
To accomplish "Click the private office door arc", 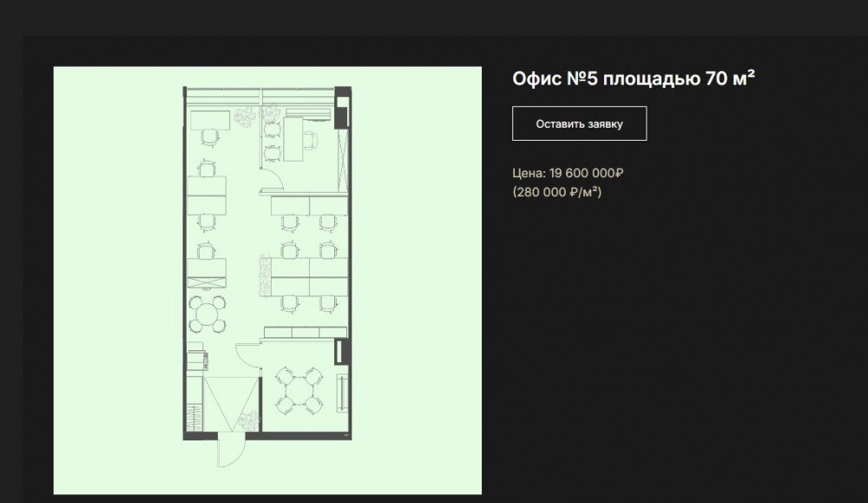I will click(273, 178).
